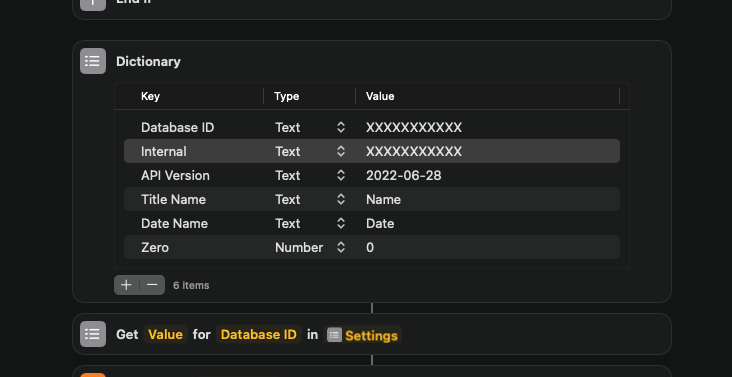Click Text type label in API Version row
Viewport: 732px width, 377px height.
(288, 175)
